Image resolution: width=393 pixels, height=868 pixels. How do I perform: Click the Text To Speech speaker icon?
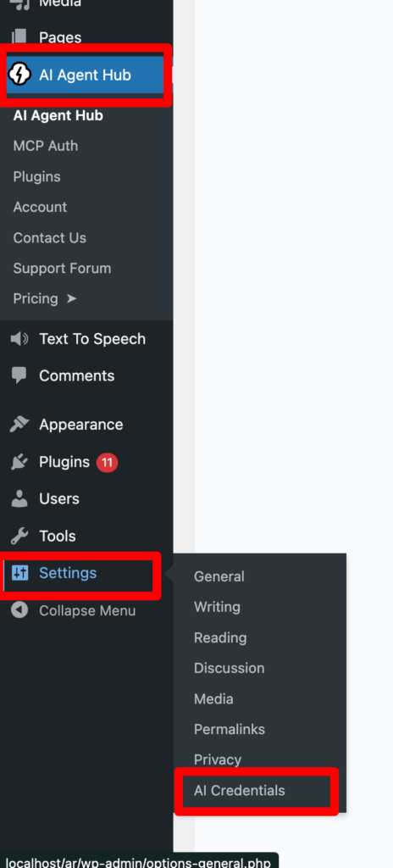coord(19,339)
